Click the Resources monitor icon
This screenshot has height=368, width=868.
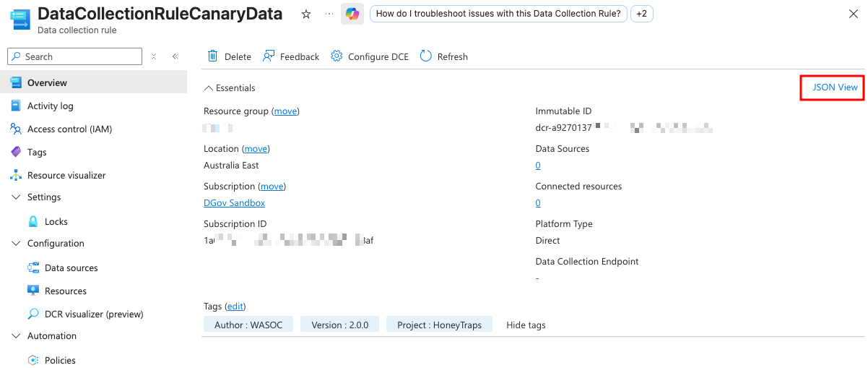click(33, 291)
